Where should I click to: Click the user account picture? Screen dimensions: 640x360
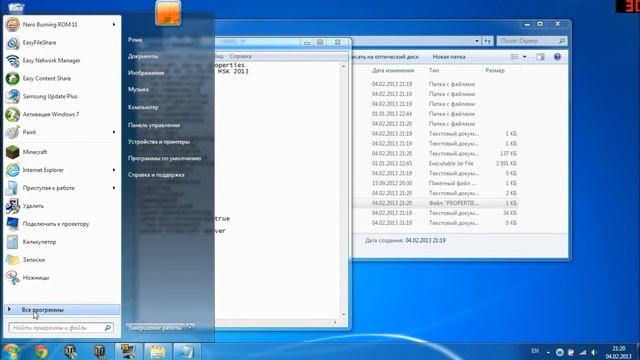[x=168, y=13]
